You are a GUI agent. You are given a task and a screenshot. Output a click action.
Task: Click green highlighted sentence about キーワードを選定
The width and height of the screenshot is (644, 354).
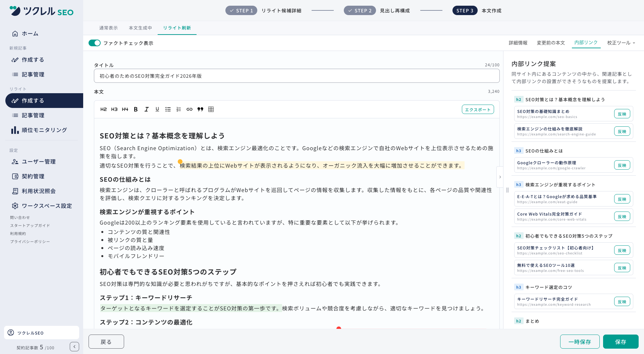191,308
